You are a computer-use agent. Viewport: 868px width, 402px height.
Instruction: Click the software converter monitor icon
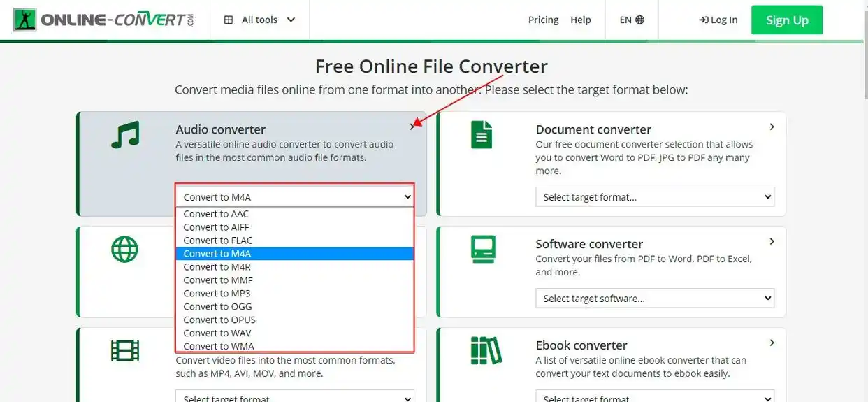point(483,249)
